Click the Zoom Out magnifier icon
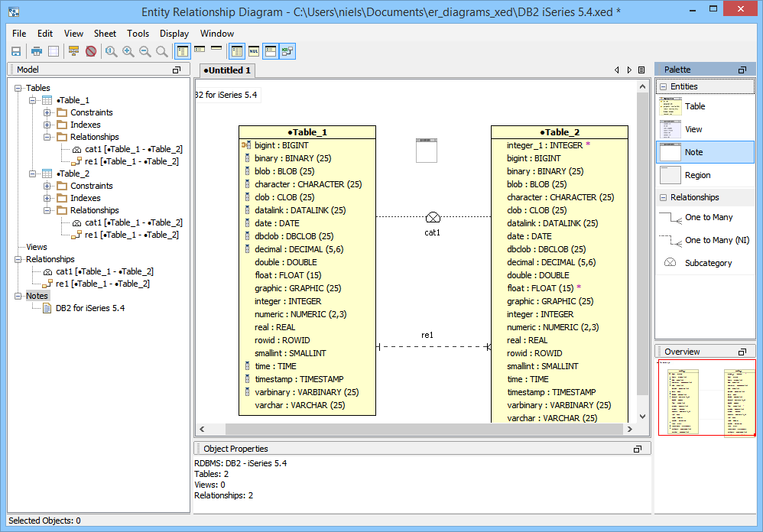 point(144,51)
